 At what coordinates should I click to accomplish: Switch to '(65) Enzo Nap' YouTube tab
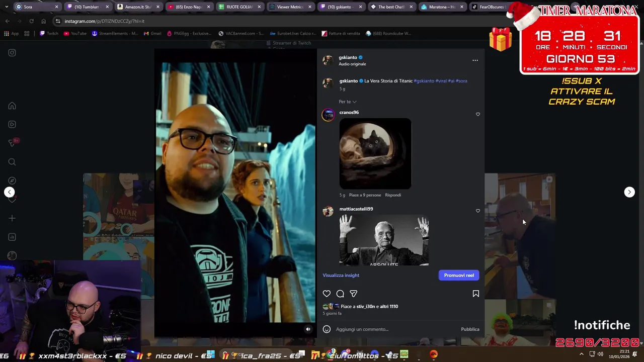[x=189, y=7]
